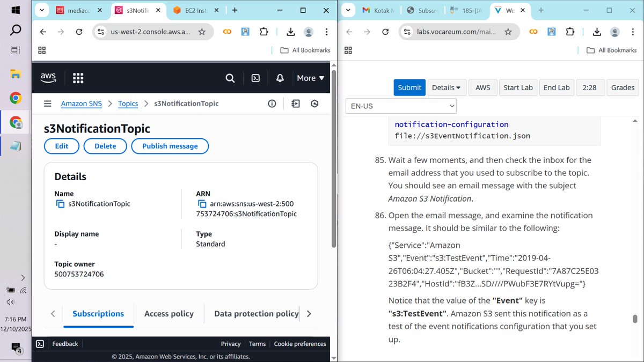Open the Extensions puzzle icon in AWS window
The image size is (644, 362).
[264, 32]
